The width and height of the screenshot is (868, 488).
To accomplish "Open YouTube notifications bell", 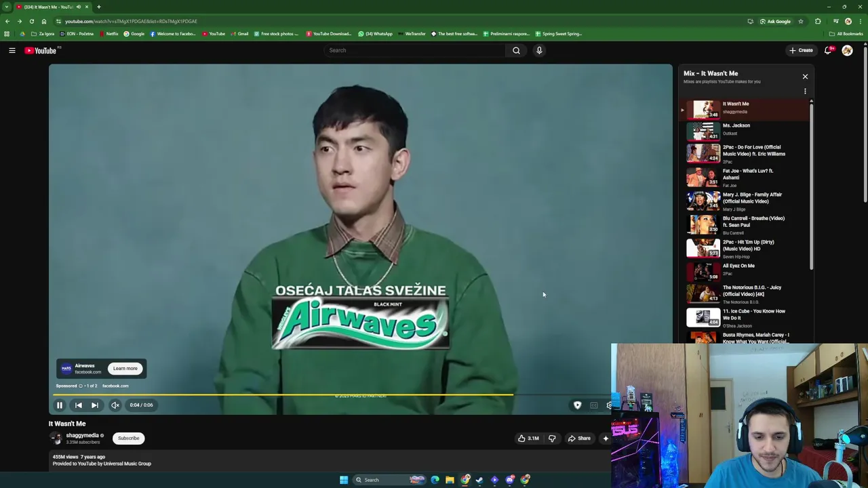I will click(828, 50).
